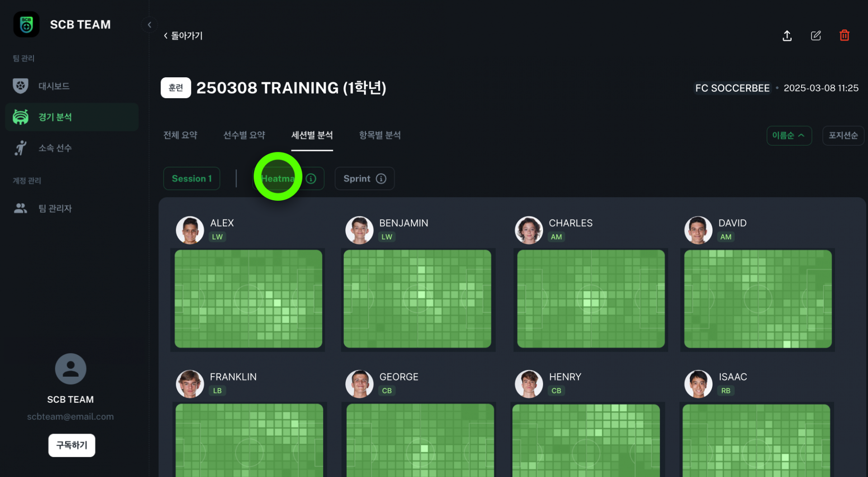Click HENRY's CB position tag
The width and height of the screenshot is (868, 477).
557,391
